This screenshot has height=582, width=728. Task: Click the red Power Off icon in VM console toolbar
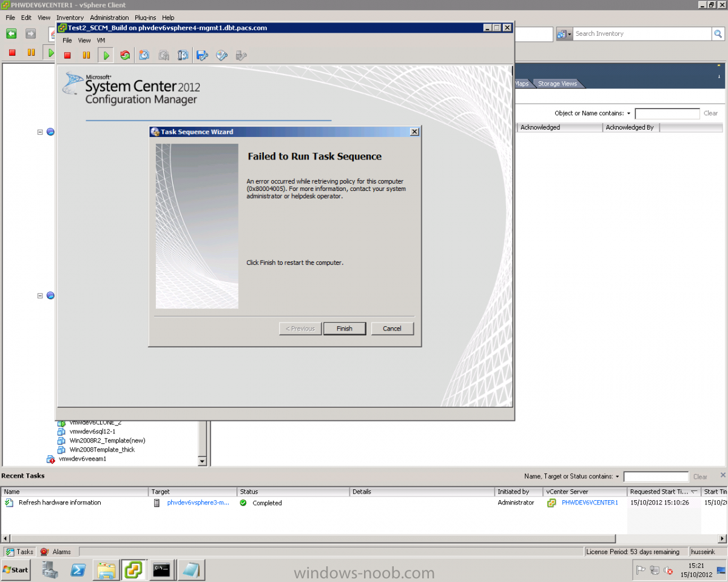(67, 55)
